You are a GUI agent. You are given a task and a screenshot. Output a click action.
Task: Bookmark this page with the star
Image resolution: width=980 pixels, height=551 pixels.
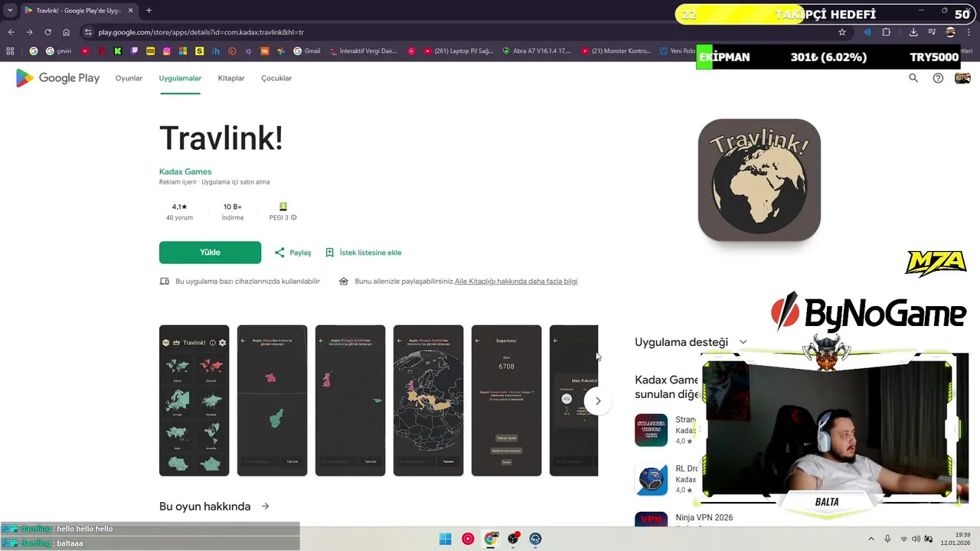coord(842,32)
